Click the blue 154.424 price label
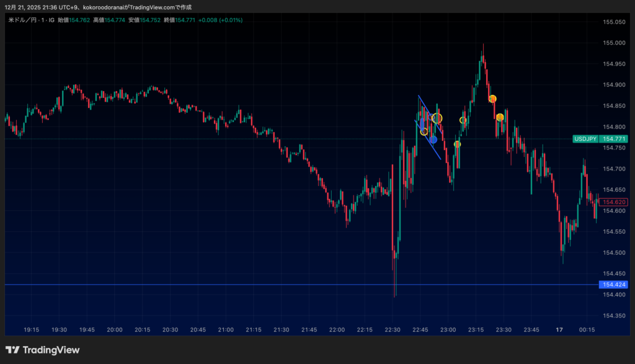 tap(613, 285)
